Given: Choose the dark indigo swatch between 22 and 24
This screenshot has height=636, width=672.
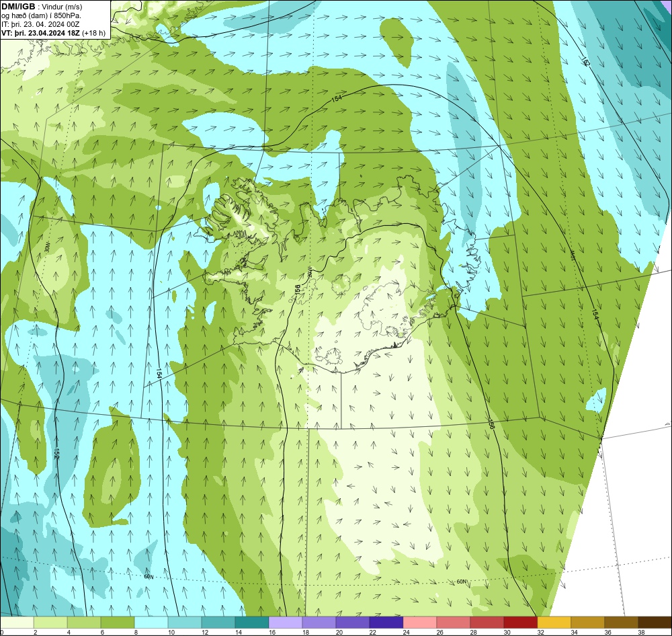Looking at the screenshot, I should pos(386,623).
